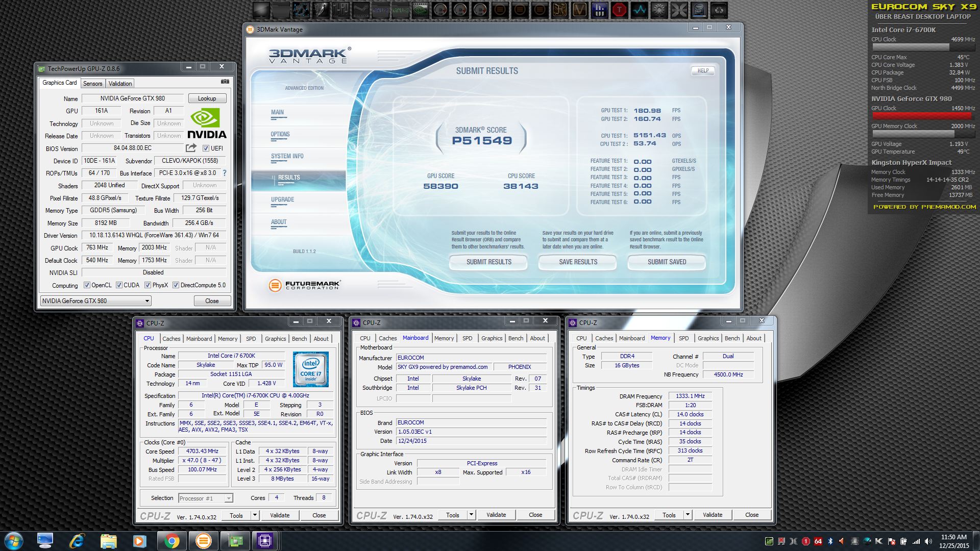The image size is (980, 551).
Task: Click the Close button in GPU-Z
Action: (212, 301)
